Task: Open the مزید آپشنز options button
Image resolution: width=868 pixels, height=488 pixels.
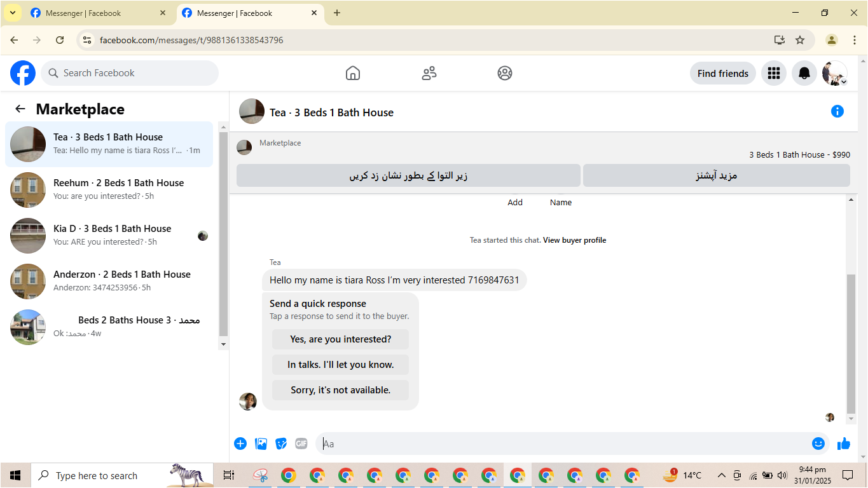Action: [717, 175]
